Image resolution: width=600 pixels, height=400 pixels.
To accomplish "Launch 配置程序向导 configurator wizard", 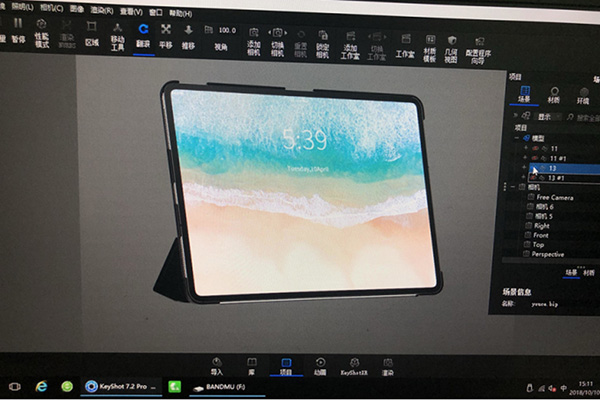I will tap(478, 51).
